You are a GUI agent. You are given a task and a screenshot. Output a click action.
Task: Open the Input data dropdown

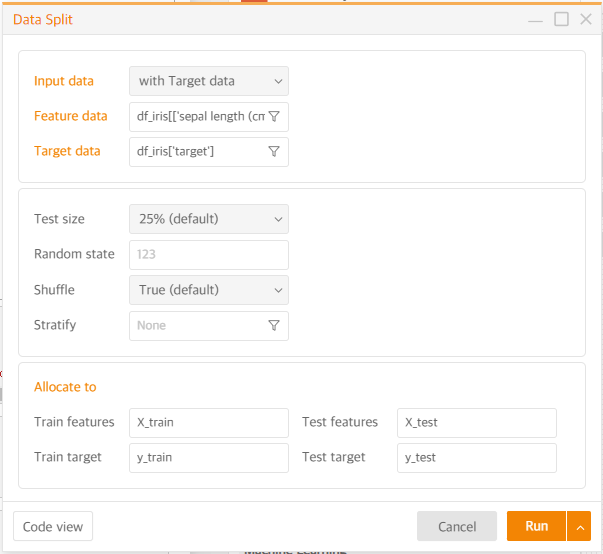click(208, 81)
